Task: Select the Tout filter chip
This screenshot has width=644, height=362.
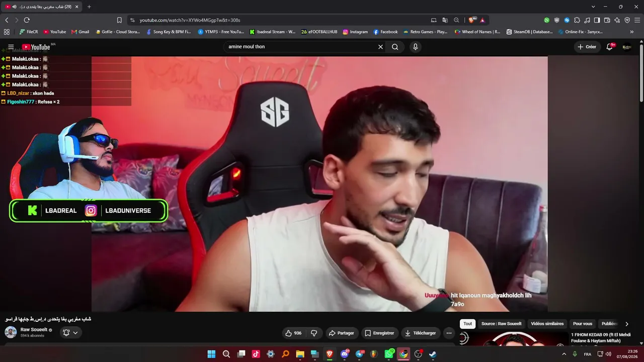Action: click(x=468, y=324)
